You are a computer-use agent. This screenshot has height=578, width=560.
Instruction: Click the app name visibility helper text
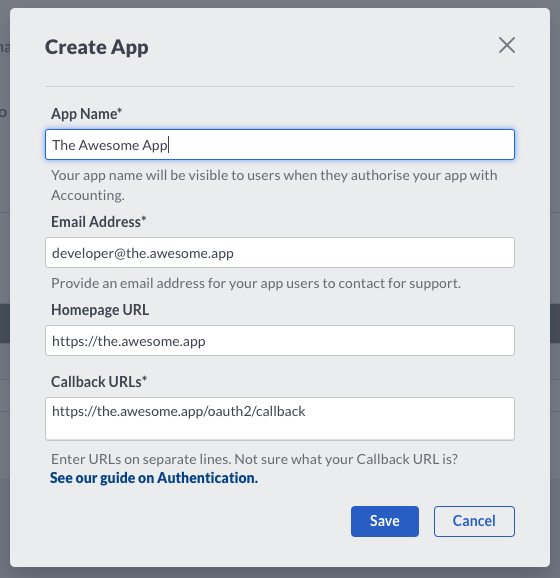274,185
